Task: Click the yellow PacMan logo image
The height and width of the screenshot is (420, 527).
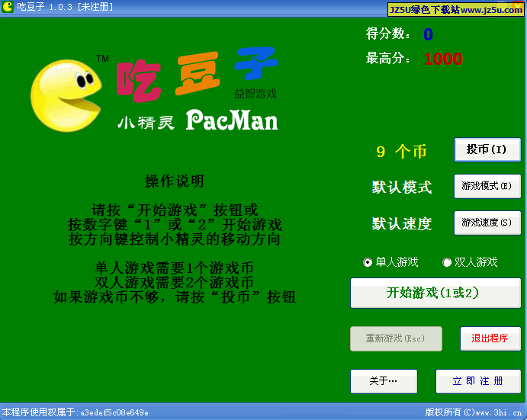Action: (66, 95)
